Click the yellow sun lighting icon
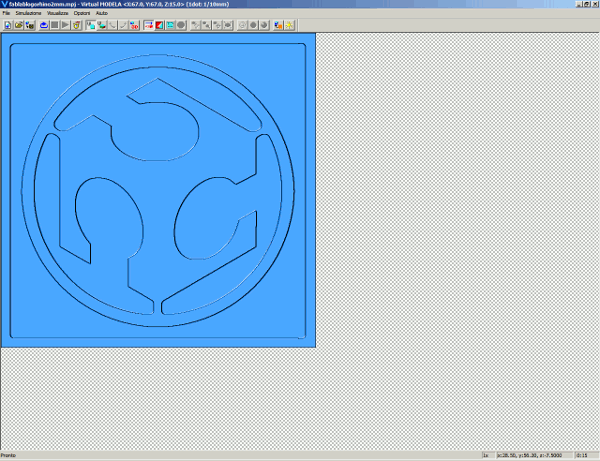600x461 pixels. point(289,25)
